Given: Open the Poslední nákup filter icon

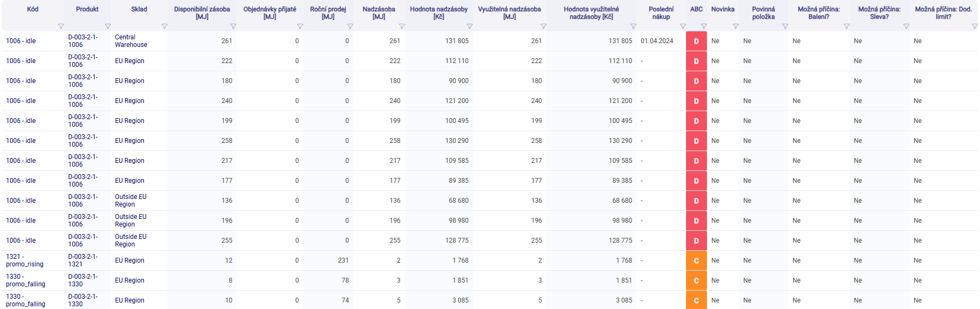Looking at the screenshot, I should [683, 26].
